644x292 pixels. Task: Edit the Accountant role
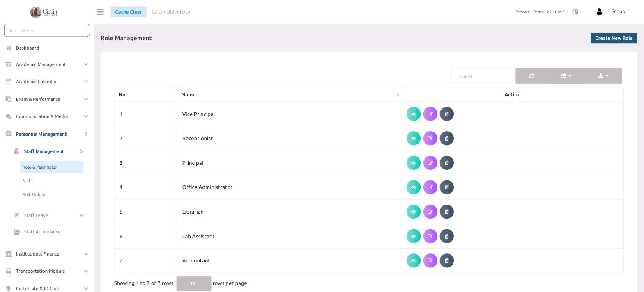(x=430, y=260)
